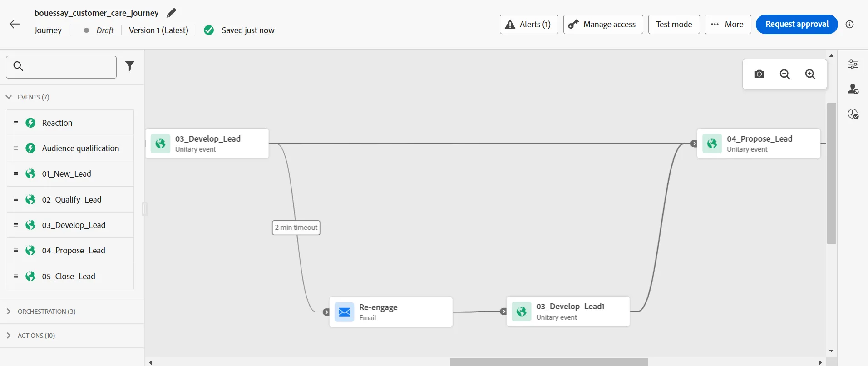Zoom in the canvas with magnifier plus
Viewport: 868px width, 366px height.
click(x=810, y=74)
